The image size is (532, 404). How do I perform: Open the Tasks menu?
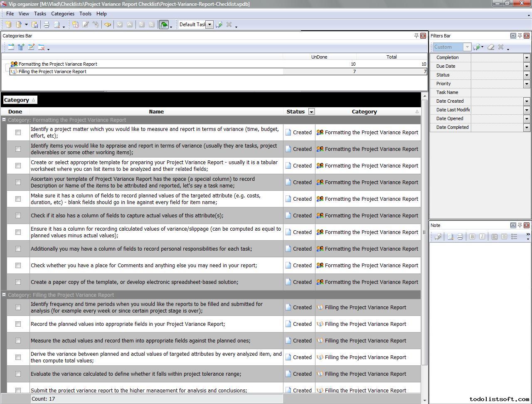click(x=40, y=14)
